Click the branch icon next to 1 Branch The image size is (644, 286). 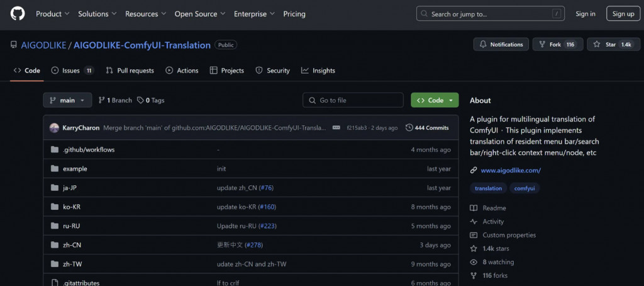(101, 100)
